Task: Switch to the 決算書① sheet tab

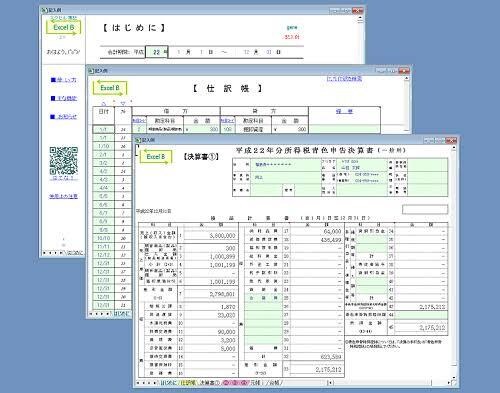Action: pos(210,383)
